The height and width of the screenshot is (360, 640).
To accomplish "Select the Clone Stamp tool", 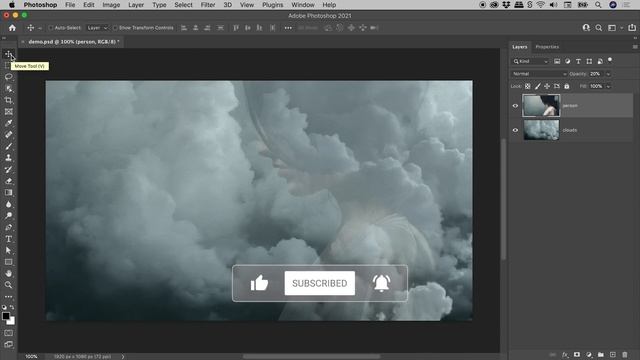I will pos(8,158).
